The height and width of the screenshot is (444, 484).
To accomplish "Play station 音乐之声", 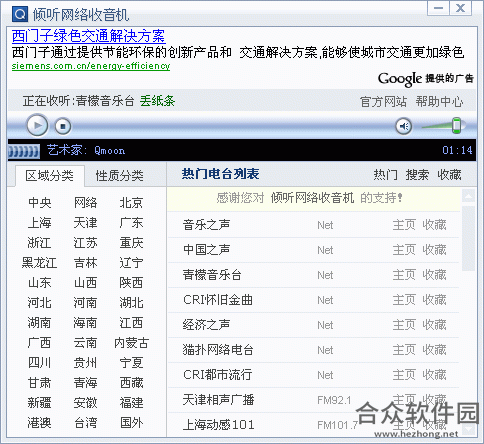I will click(206, 225).
